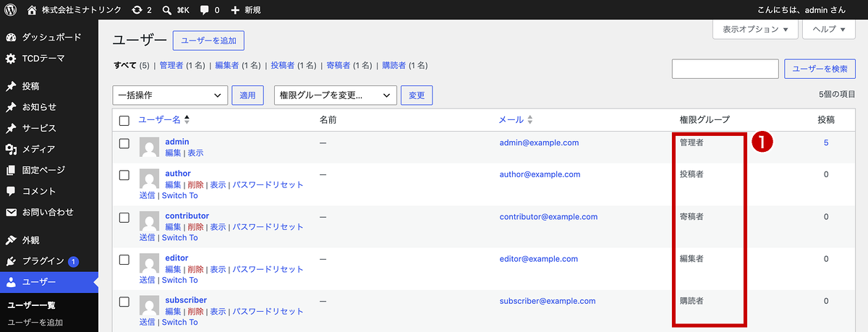Image resolution: width=868 pixels, height=332 pixels.
Task: Toggle the select-all users checkbox
Action: coord(124,120)
